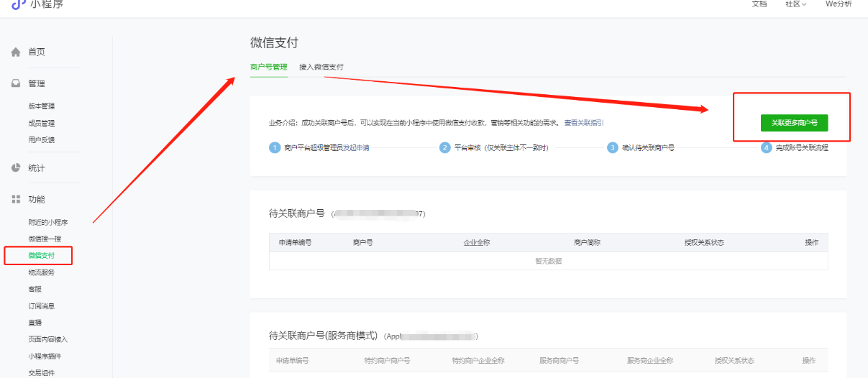
Task: Open the 查看关联指引 link
Action: [583, 123]
